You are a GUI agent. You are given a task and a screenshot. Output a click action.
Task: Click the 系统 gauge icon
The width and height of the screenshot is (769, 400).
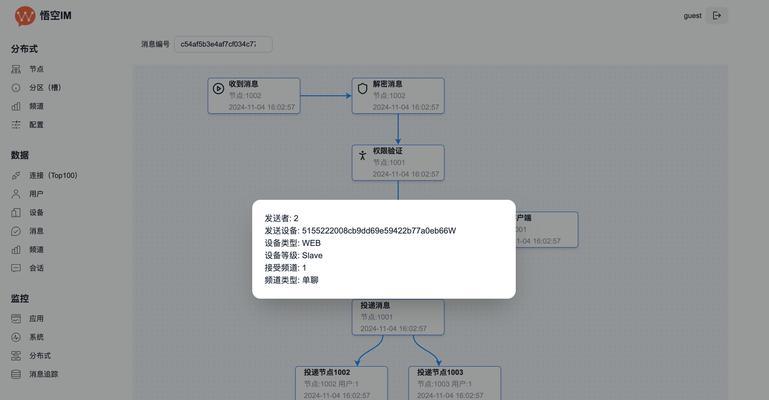[16, 337]
